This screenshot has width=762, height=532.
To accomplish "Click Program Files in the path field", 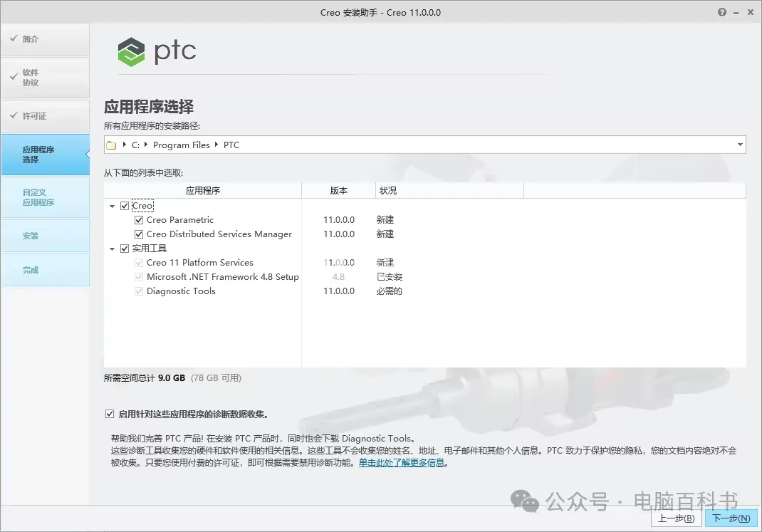I will point(182,145).
